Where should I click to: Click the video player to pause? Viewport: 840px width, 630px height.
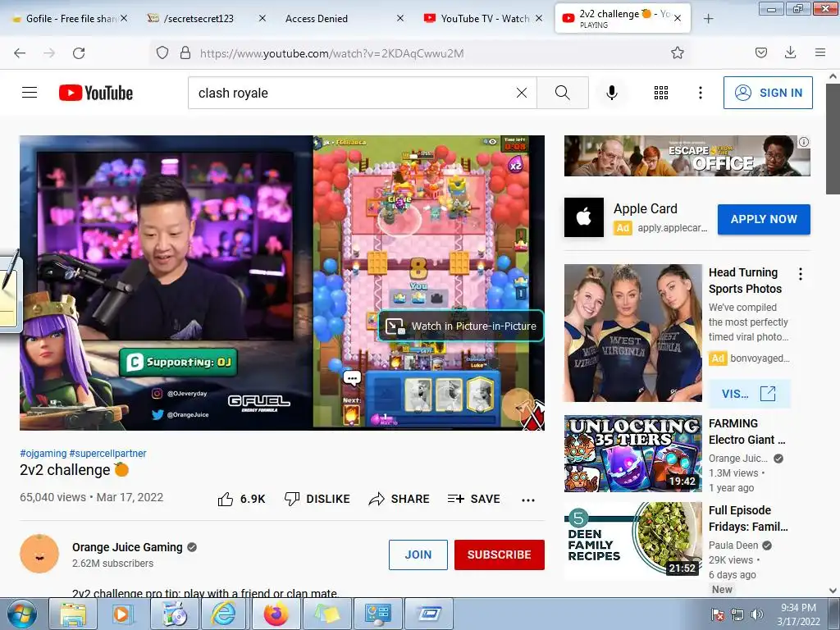point(282,282)
